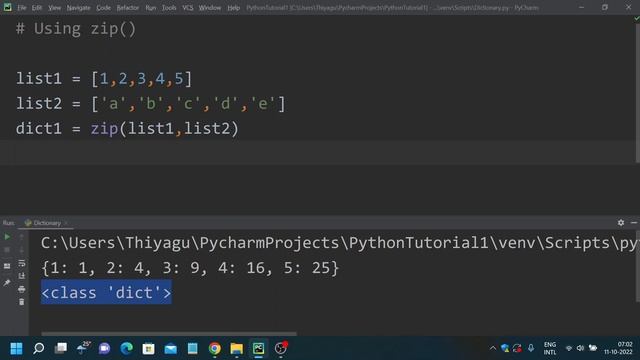Open Run panel settings gear
640x360 pixels.
[621, 222]
